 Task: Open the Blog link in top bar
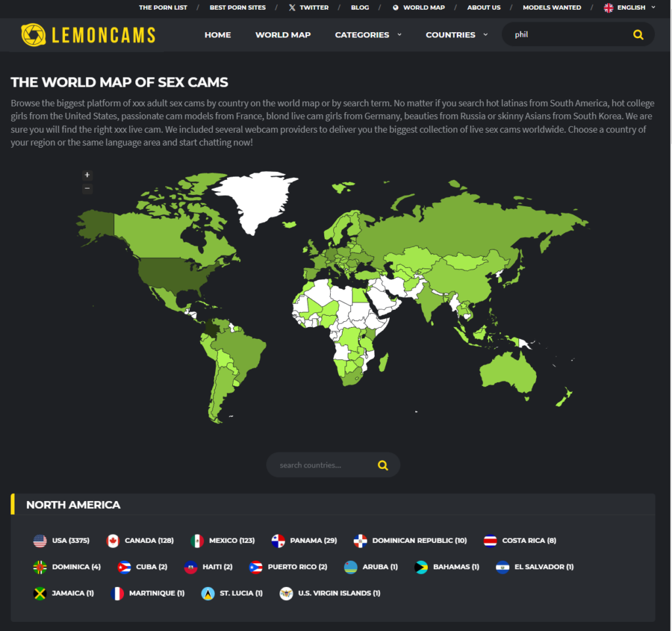(x=360, y=8)
